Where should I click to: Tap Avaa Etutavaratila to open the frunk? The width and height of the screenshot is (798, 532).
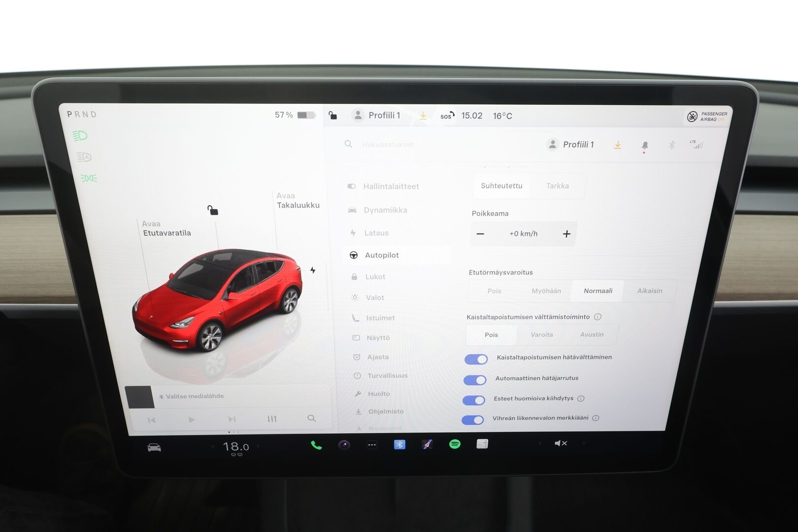click(x=166, y=228)
